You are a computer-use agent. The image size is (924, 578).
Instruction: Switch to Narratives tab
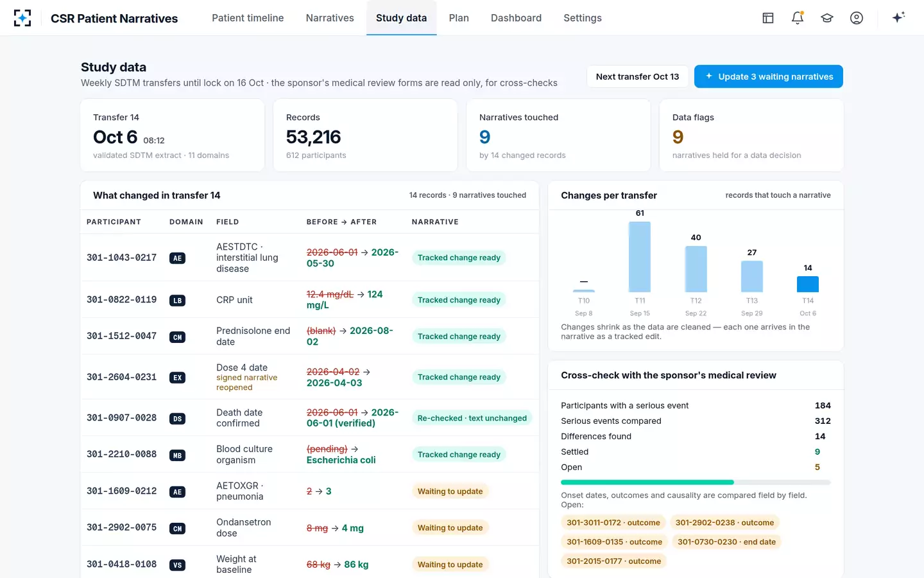point(330,18)
